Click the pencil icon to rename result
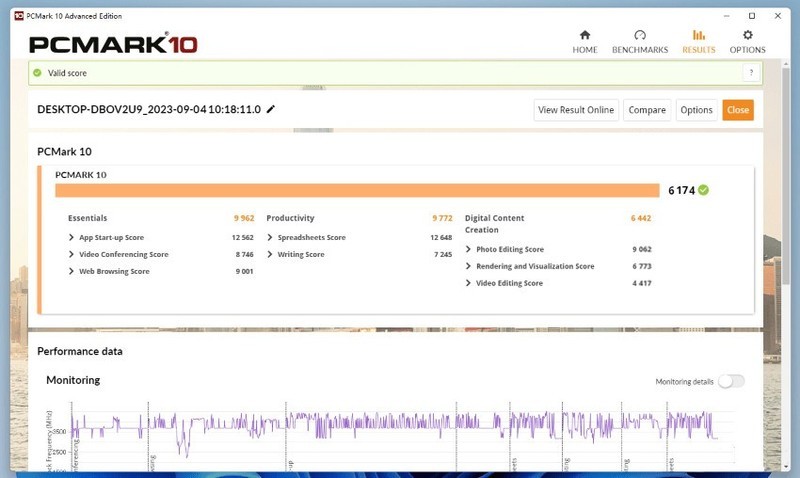This screenshot has width=800, height=478. 271,110
